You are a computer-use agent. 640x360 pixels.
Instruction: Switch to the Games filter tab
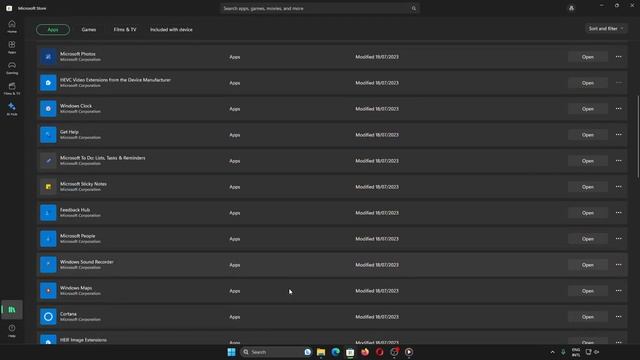click(x=89, y=29)
